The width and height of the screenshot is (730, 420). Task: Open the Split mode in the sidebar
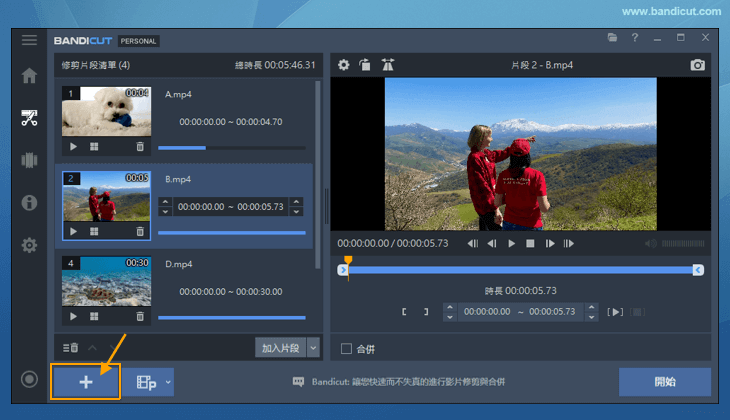click(x=29, y=160)
